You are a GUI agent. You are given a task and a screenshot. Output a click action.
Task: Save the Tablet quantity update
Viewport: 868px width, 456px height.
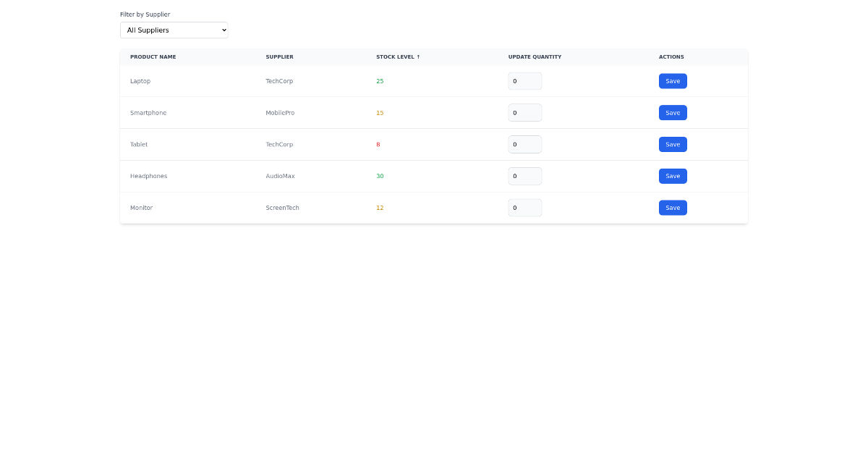point(673,144)
